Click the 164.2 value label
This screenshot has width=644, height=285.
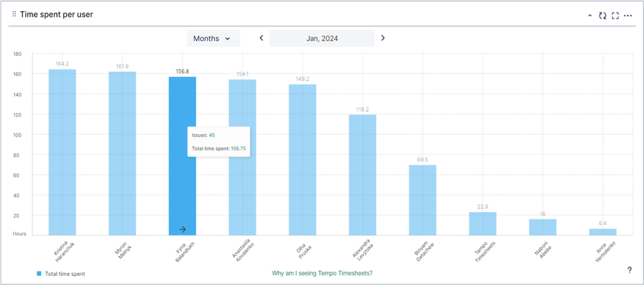[x=63, y=64]
